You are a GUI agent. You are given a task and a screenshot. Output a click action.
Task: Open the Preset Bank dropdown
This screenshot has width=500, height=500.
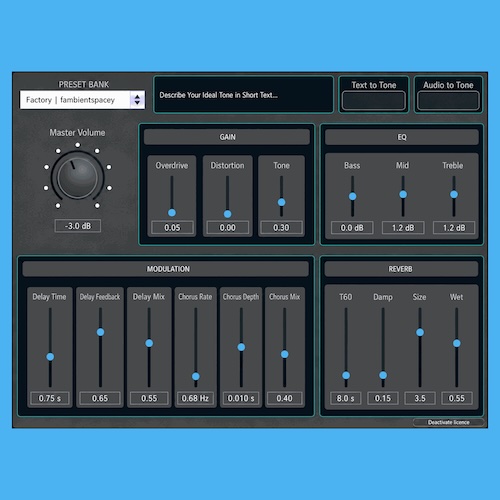click(82, 100)
